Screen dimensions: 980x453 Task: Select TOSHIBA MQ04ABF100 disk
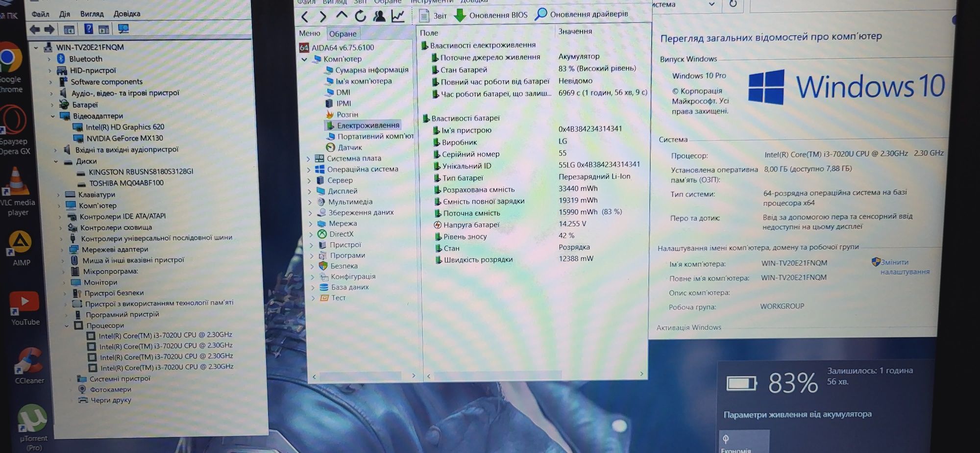point(121,183)
